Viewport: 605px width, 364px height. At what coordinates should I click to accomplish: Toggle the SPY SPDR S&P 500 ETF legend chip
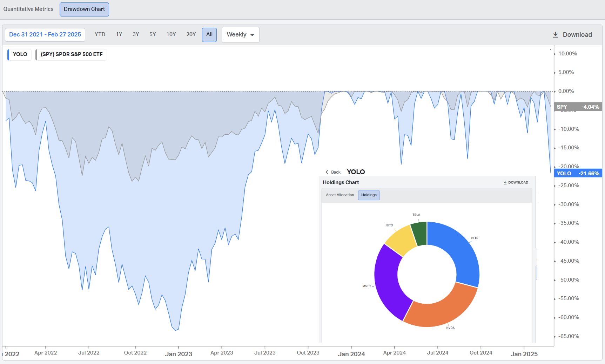(71, 54)
